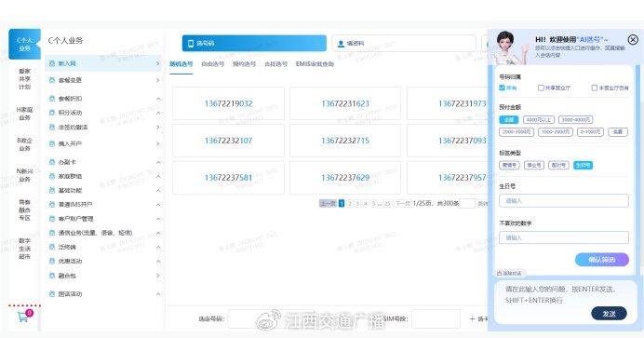Collapse the 办副卡 chevron
This screenshot has height=338, width=644.
point(158,162)
